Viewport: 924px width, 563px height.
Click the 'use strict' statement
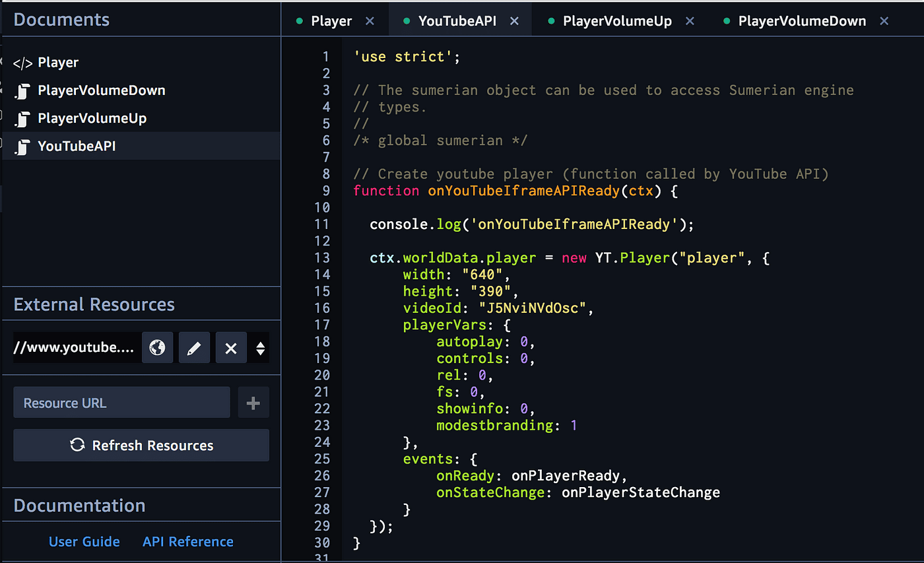[407, 57]
